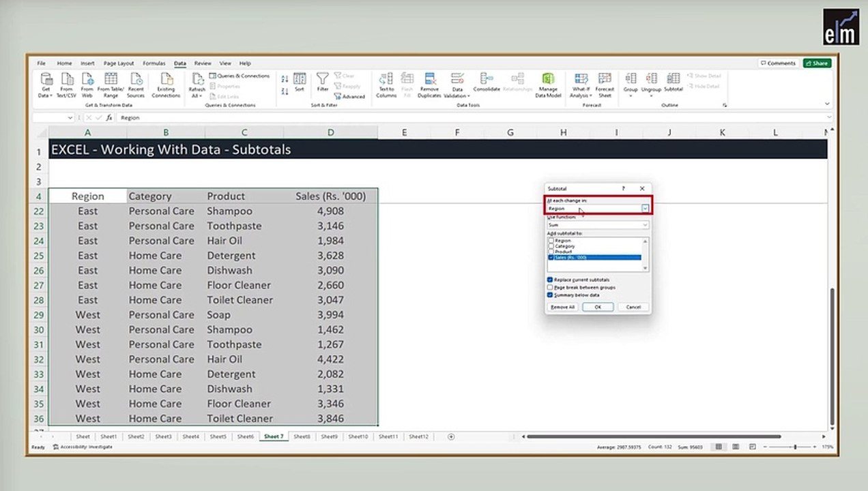Check Region in Add subtotal to list
Viewport: 868px width, 491px height.
coord(551,241)
